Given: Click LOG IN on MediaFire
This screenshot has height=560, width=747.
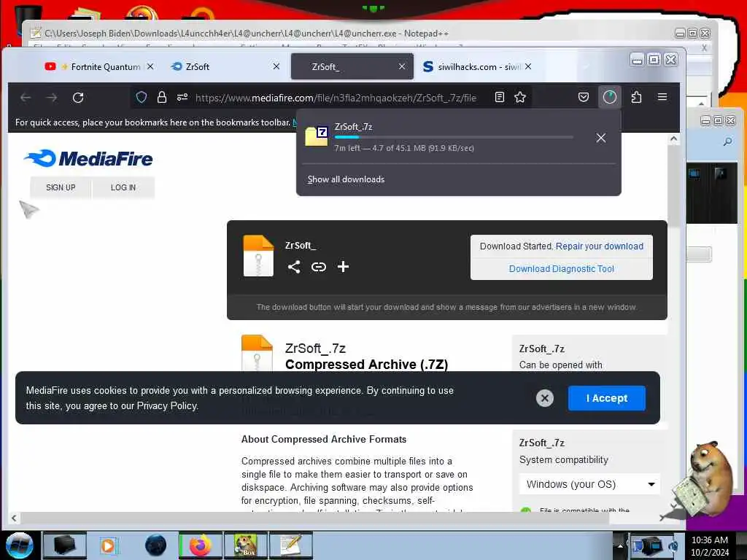Looking at the screenshot, I should (x=123, y=187).
